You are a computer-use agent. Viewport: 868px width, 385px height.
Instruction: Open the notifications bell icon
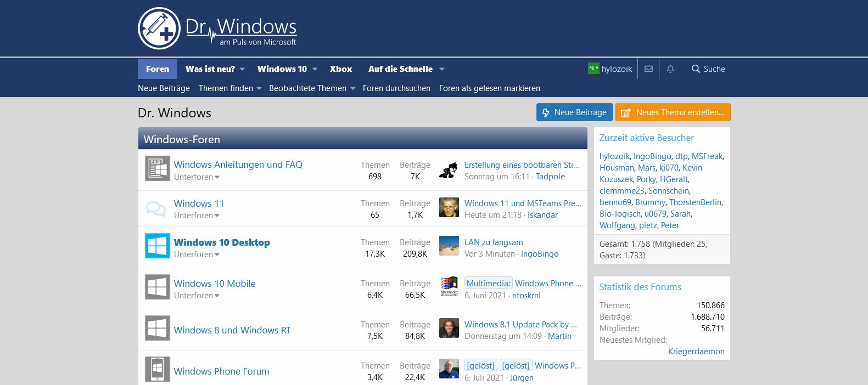pyautogui.click(x=670, y=69)
